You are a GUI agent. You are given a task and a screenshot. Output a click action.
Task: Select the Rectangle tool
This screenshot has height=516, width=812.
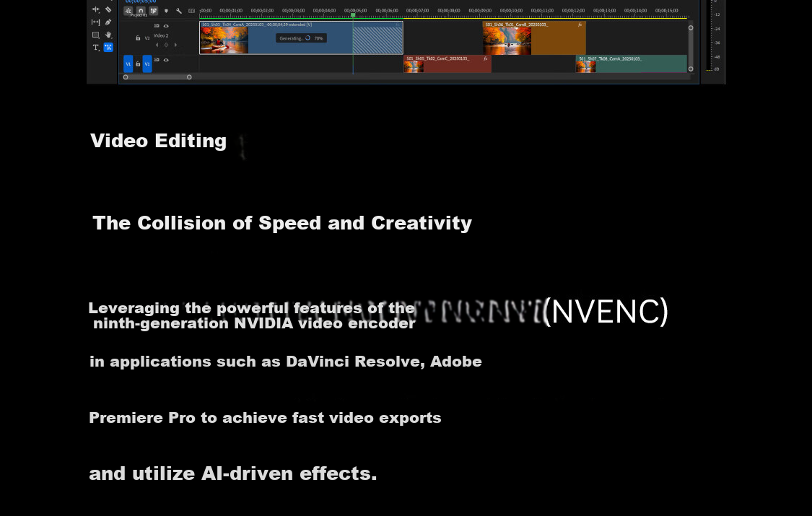96,35
